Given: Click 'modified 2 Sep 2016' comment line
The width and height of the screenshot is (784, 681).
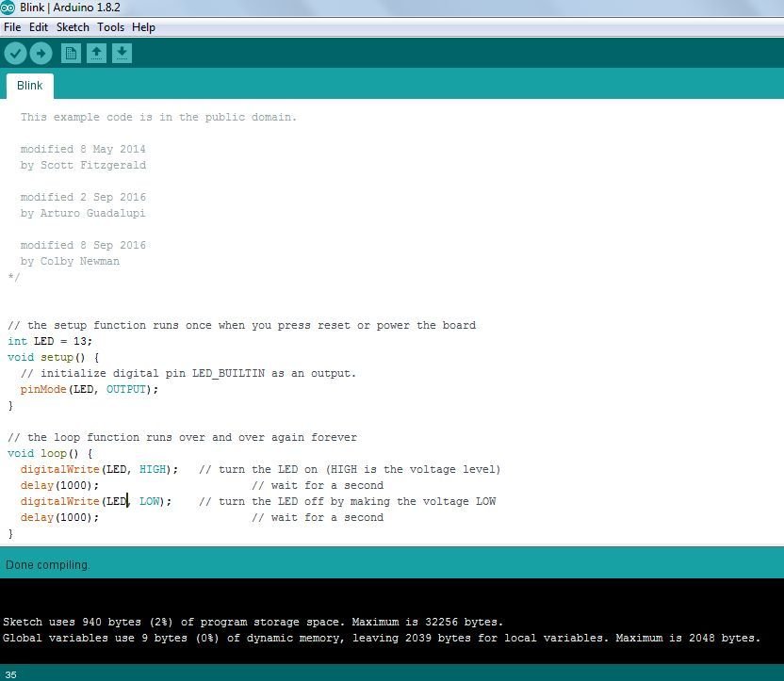Looking at the screenshot, I should (83, 197).
